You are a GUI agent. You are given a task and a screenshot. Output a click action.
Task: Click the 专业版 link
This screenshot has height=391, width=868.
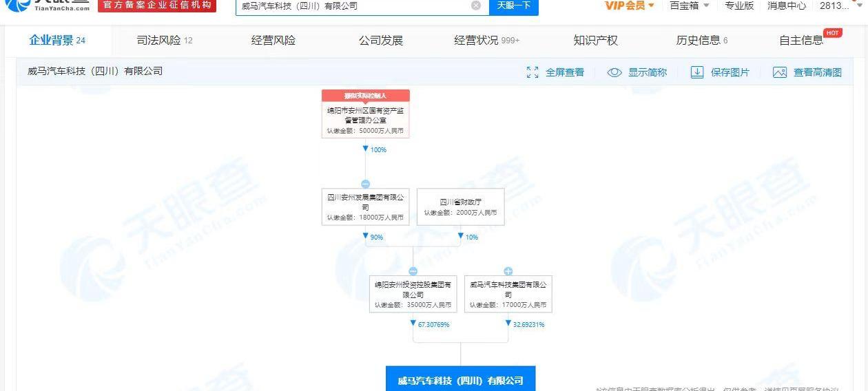pyautogui.click(x=738, y=6)
